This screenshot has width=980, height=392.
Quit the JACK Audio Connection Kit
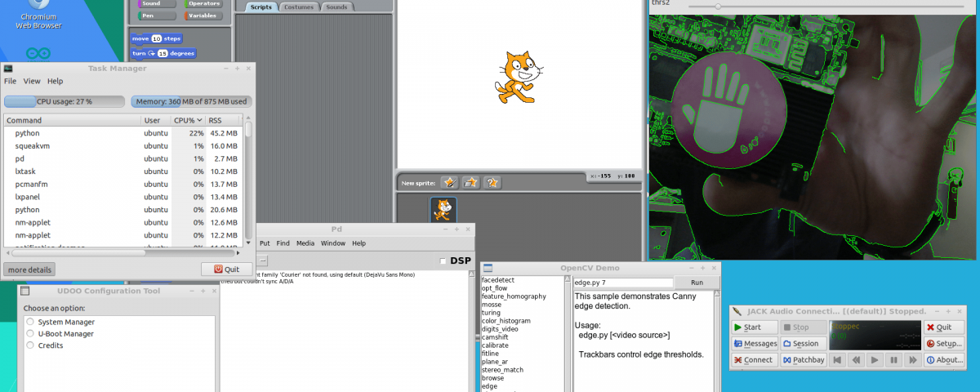[944, 327]
